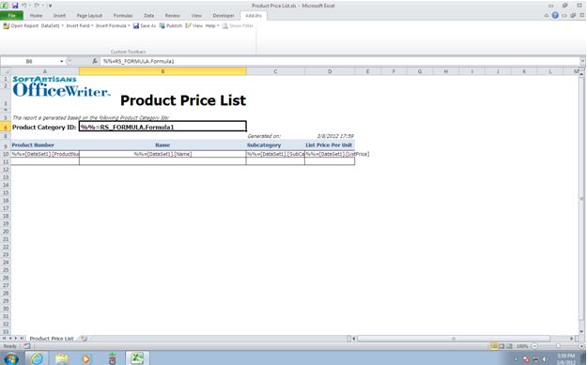This screenshot has width=588, height=365.
Task: Switch to the Formulas tab
Action: coord(123,16)
